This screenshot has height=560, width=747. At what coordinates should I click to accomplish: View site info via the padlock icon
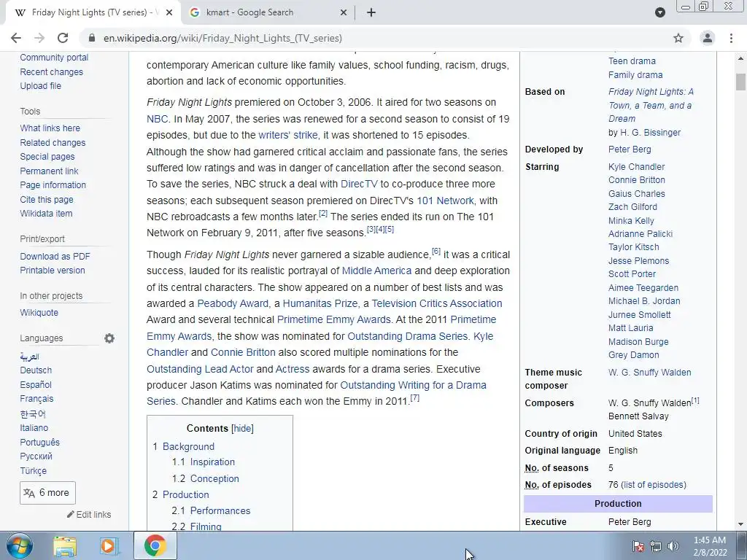[92, 38]
